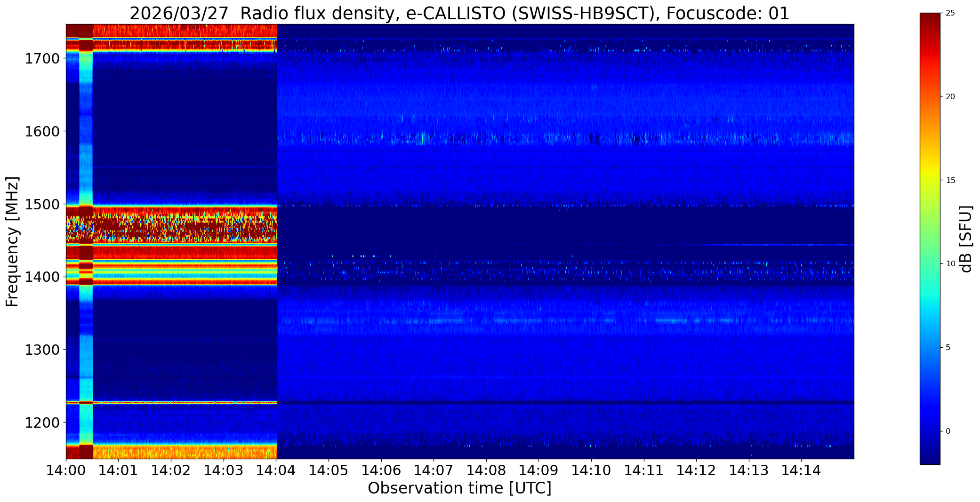This screenshot has height=502, width=980.
Task: Click the 14:14 time tick label
Action: pyautogui.click(x=802, y=470)
